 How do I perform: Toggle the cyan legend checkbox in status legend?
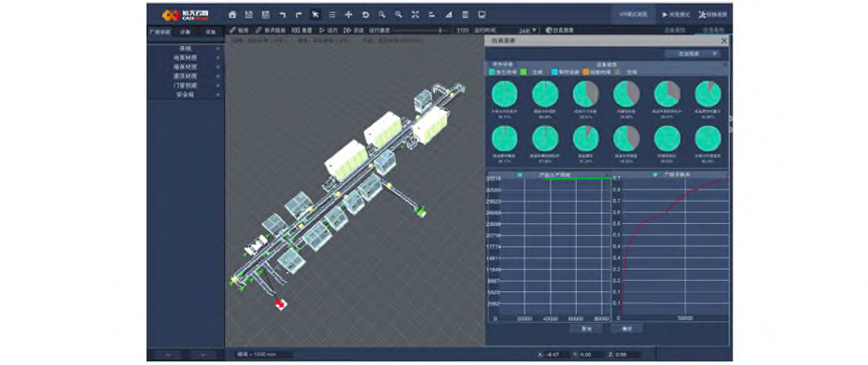555,72
